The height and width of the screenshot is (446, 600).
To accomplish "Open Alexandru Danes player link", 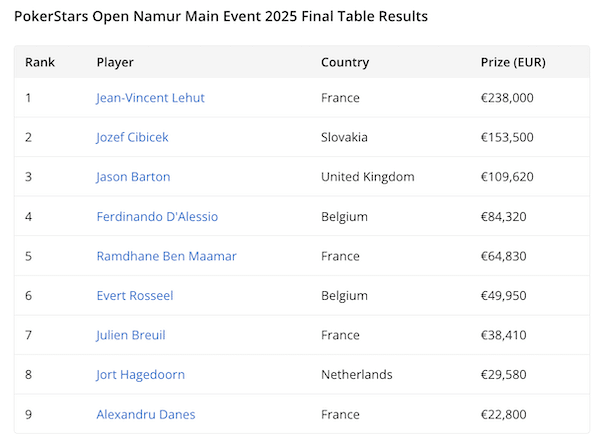I will 146,414.
